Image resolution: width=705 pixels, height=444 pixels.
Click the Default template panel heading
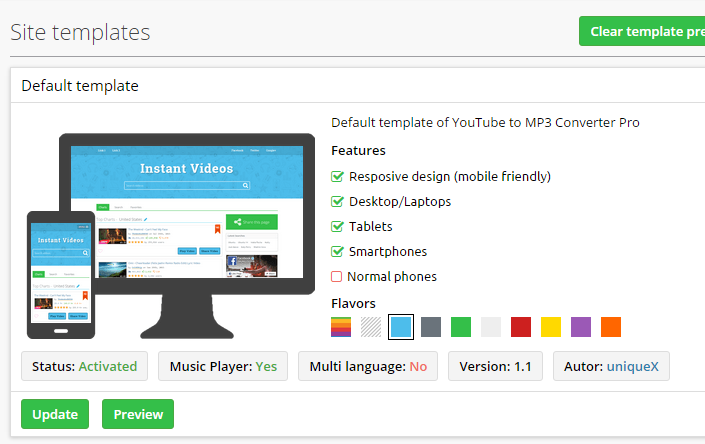80,85
